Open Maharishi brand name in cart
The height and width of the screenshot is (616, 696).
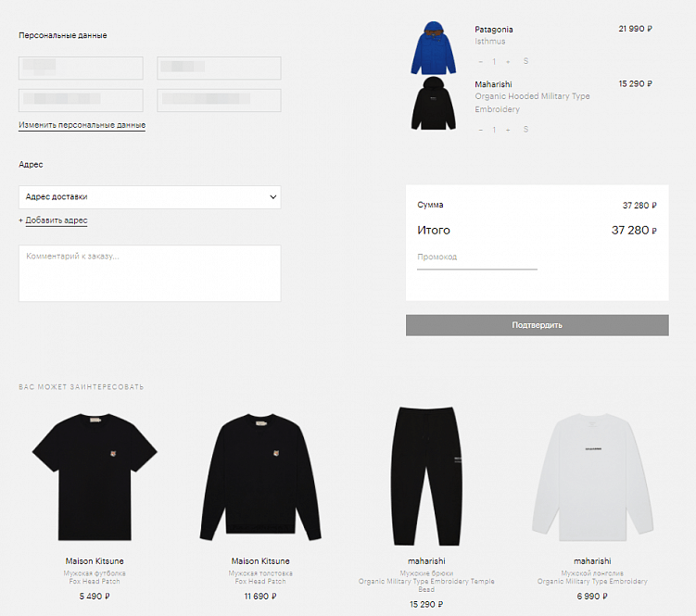493,84
